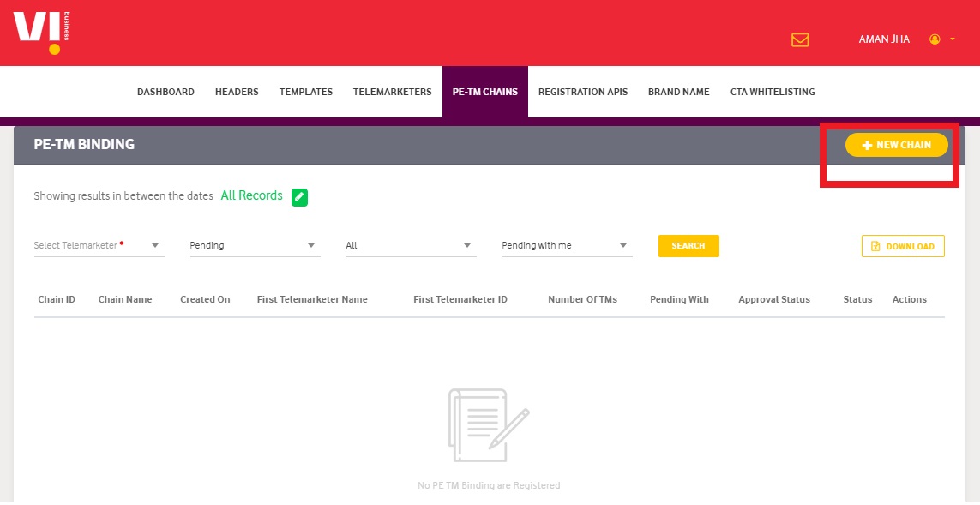This screenshot has width=980, height=505.
Task: Open the HEADERS tab
Action: 237,92
